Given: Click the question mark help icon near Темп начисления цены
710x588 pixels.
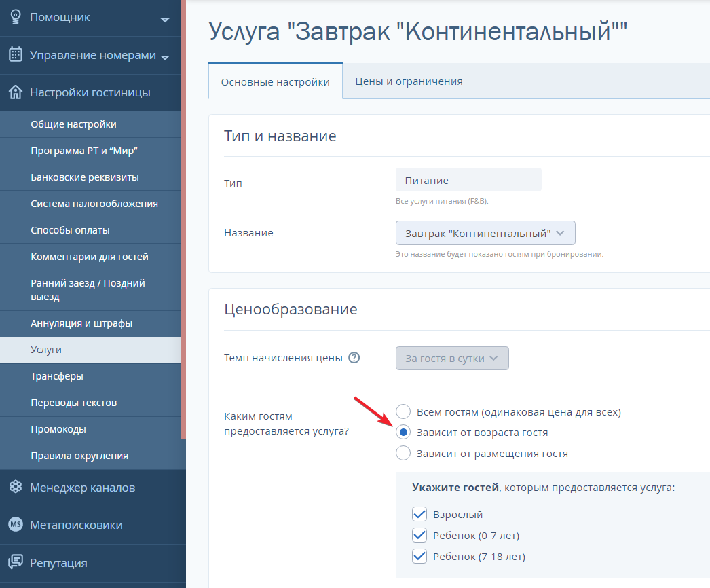Looking at the screenshot, I should [x=354, y=358].
